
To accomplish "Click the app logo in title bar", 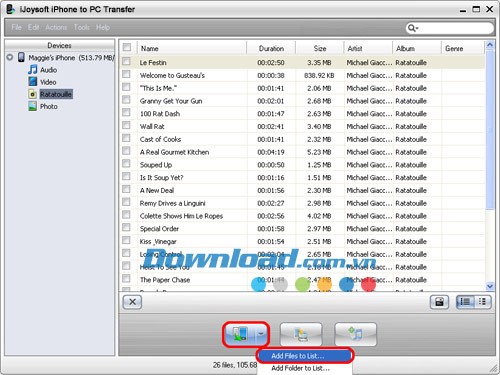I will tap(10, 9).
